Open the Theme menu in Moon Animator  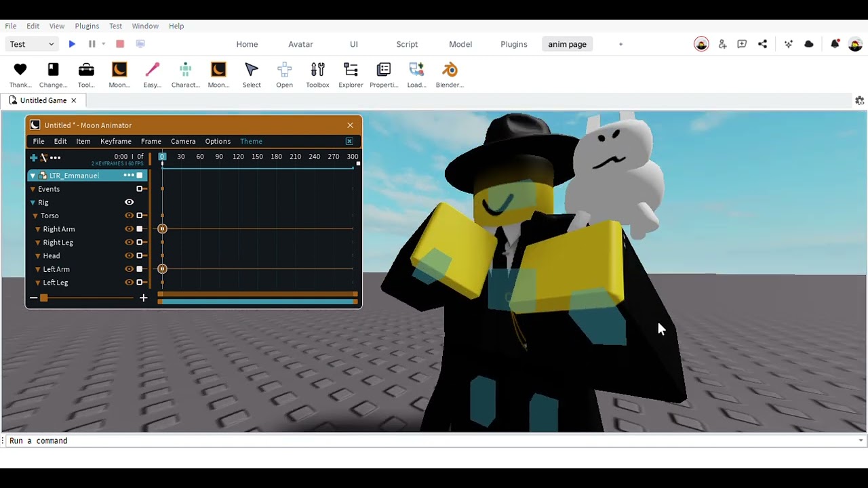251,141
